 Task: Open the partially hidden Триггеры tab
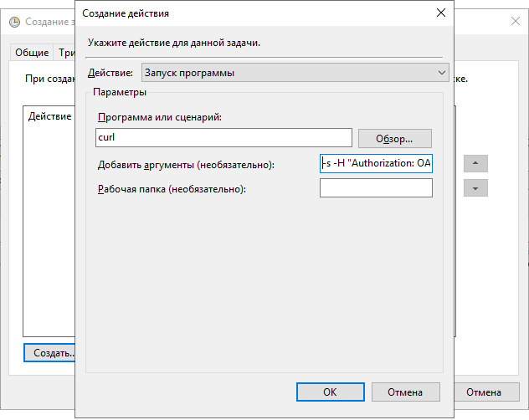64,53
